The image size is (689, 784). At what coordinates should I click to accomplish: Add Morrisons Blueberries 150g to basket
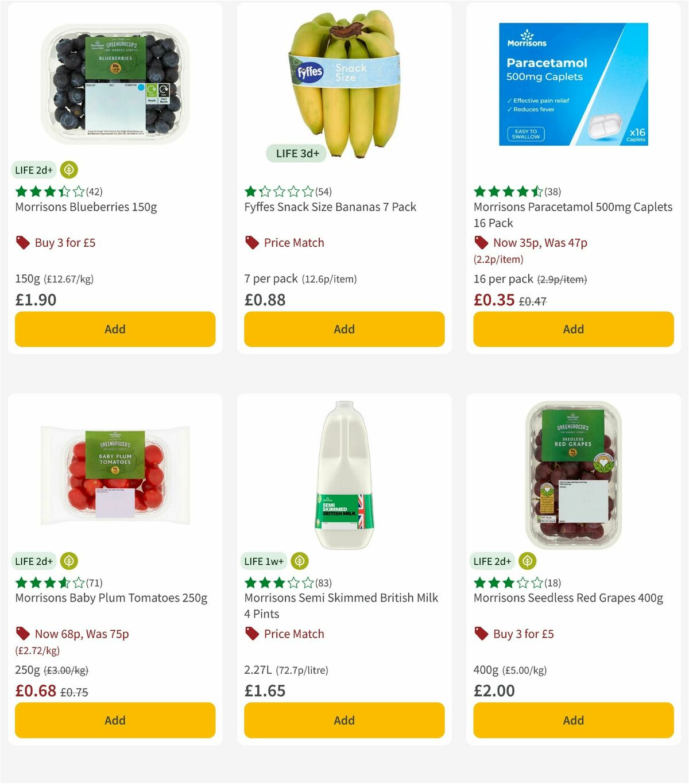[x=115, y=329]
